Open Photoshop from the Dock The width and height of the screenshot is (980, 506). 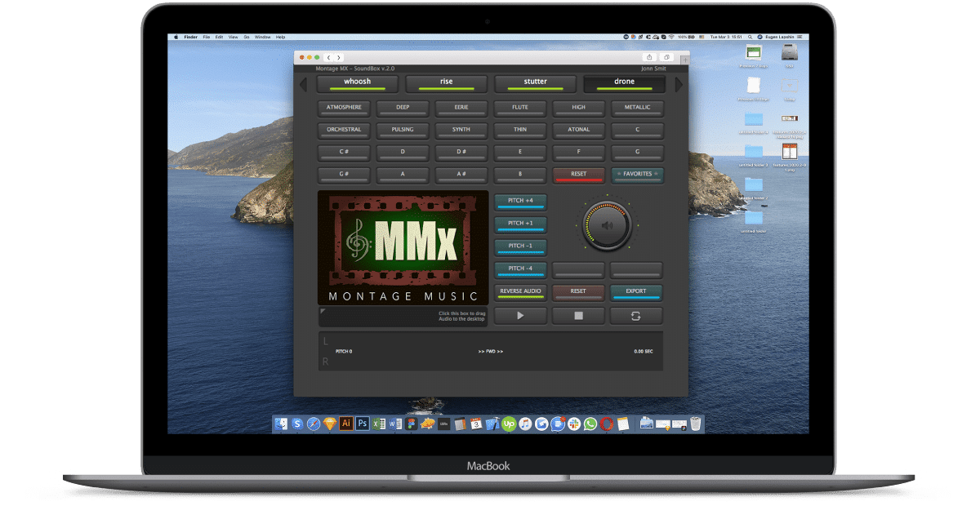tap(362, 424)
